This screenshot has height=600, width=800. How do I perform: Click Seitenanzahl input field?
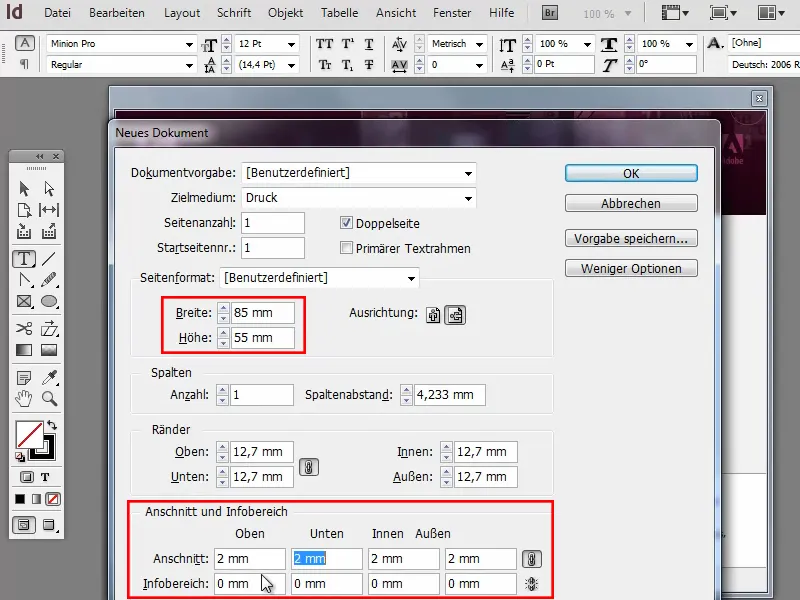point(273,223)
